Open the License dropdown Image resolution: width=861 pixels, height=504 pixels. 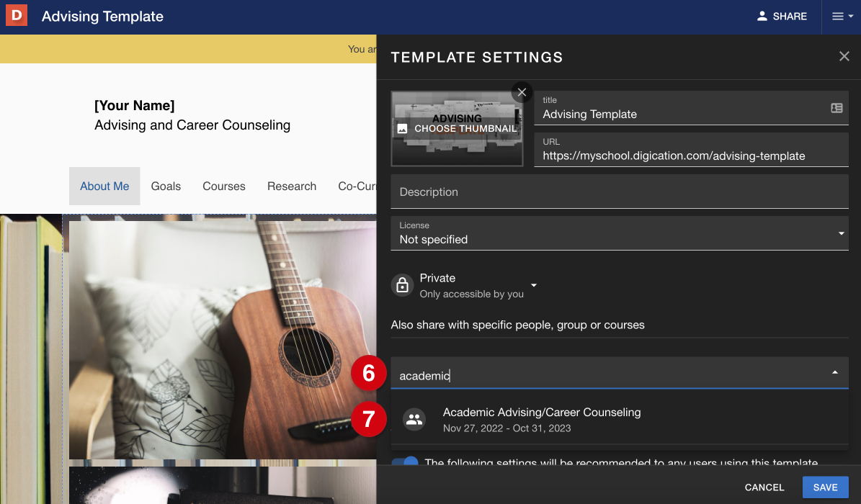coord(620,233)
